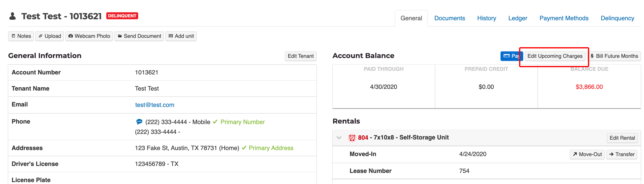This screenshot has width=644, height=184.
Task: Take a Webcam Photo
Action: (89, 36)
